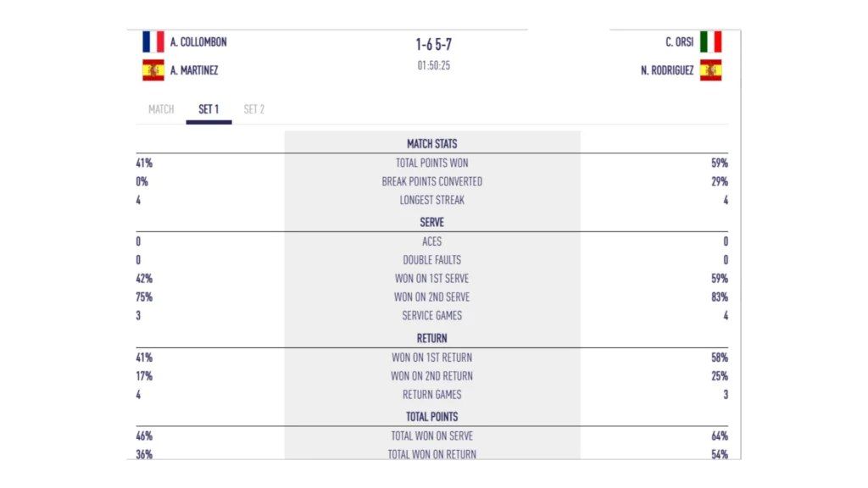868x488 pixels.
Task: Click the Spanish flag beside N. Rodriguez
Action: 710,70
